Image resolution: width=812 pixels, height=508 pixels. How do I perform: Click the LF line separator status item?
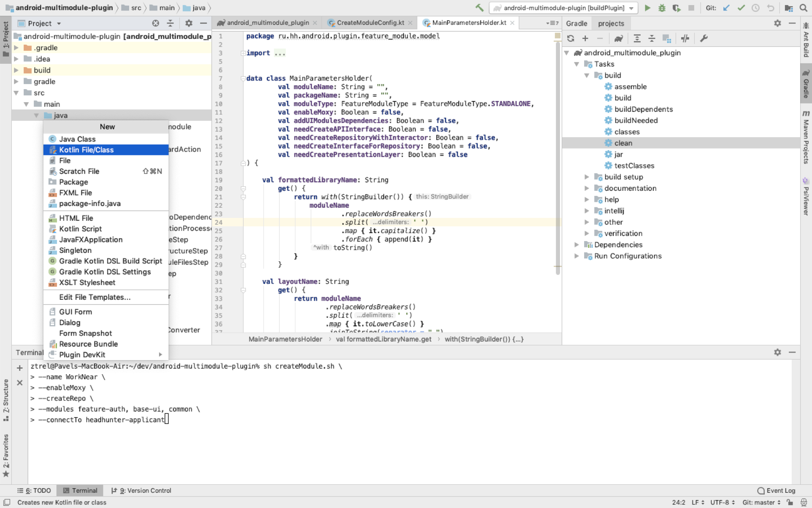(x=698, y=502)
